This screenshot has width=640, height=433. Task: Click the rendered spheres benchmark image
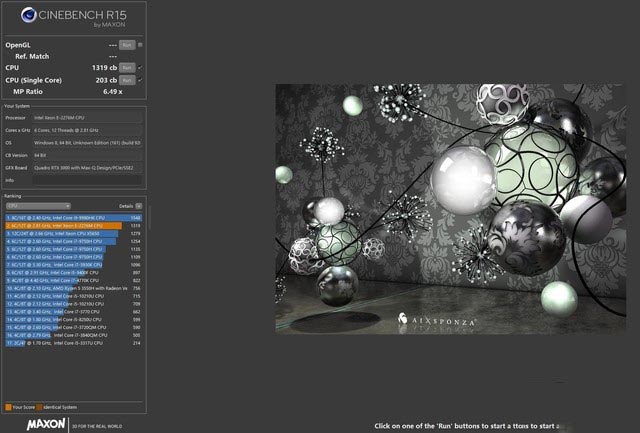(x=451, y=209)
